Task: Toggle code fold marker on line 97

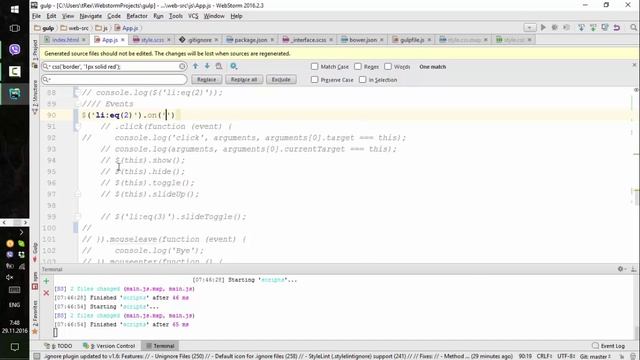Action: click(78, 194)
